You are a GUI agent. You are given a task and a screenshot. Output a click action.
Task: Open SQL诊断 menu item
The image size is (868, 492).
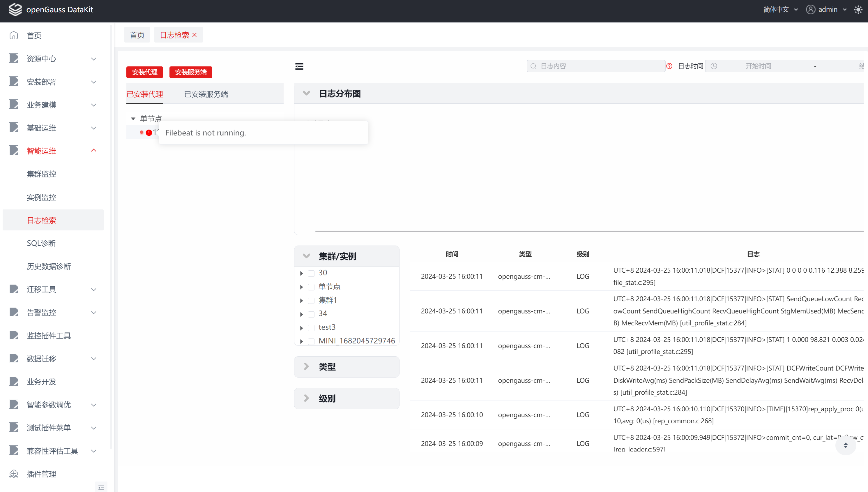coord(41,243)
